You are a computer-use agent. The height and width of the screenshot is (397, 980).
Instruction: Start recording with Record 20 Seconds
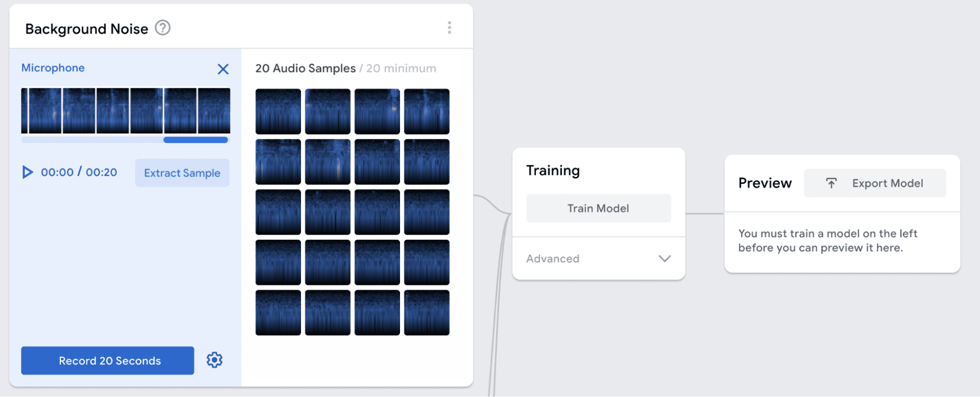point(107,361)
